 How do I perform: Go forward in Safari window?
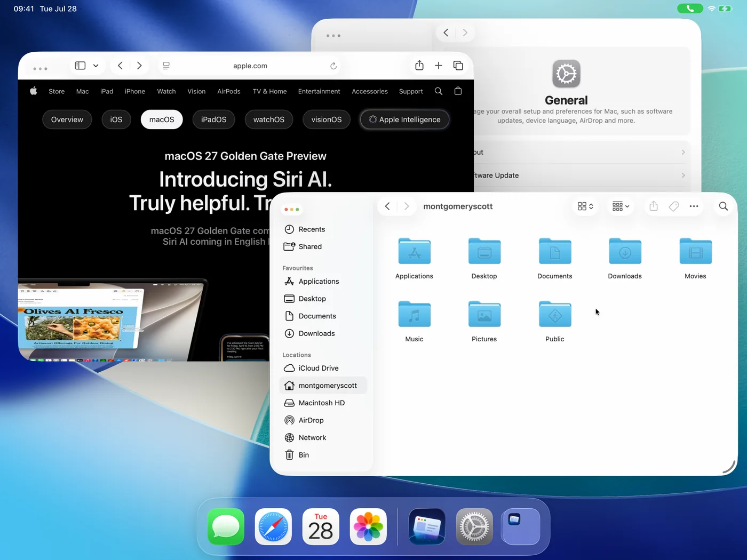[139, 66]
